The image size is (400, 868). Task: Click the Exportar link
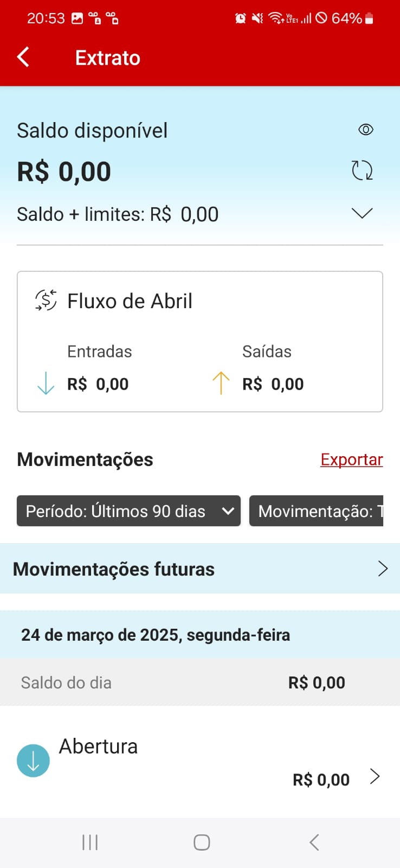coord(351,459)
